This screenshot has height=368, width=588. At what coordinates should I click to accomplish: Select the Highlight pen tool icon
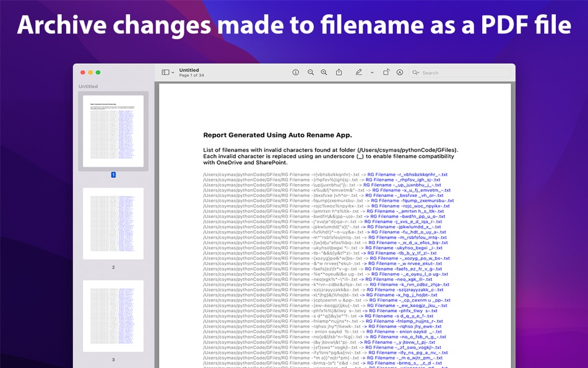click(x=359, y=72)
